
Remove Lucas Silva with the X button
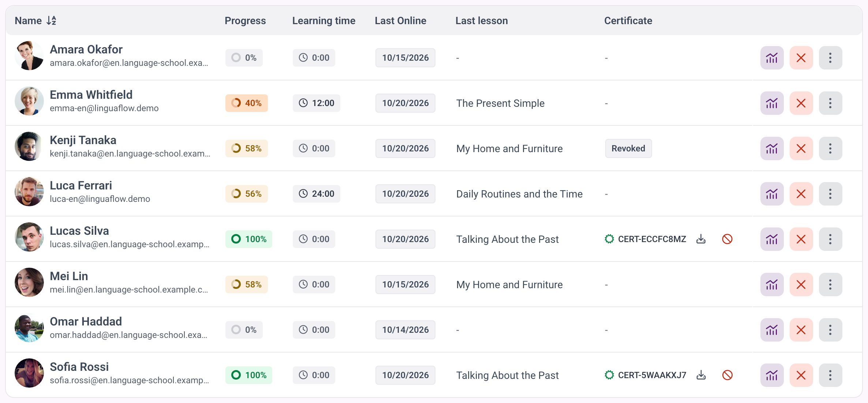801,239
